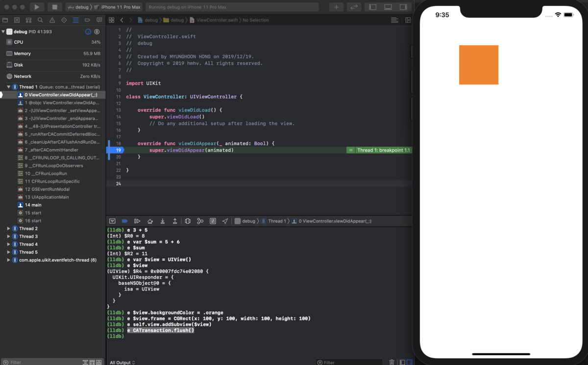Open the code review arrows button
Screen dimensions: 588x365
tap(354, 7)
